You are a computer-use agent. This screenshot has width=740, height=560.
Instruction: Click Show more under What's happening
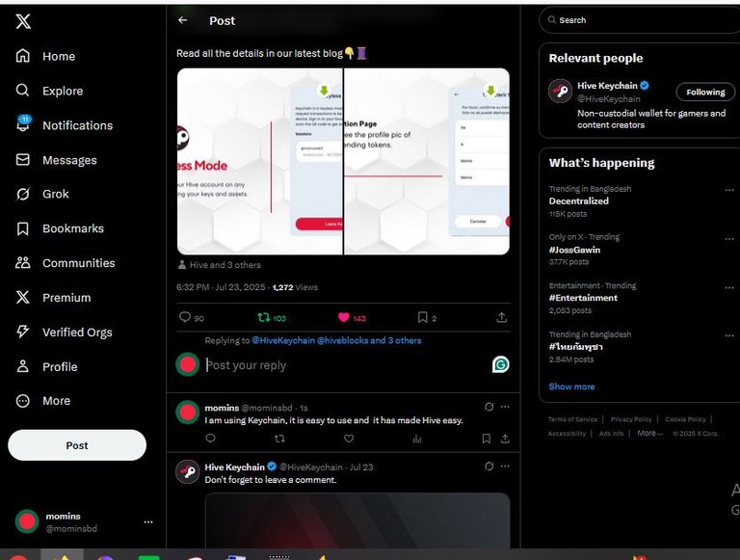click(571, 387)
